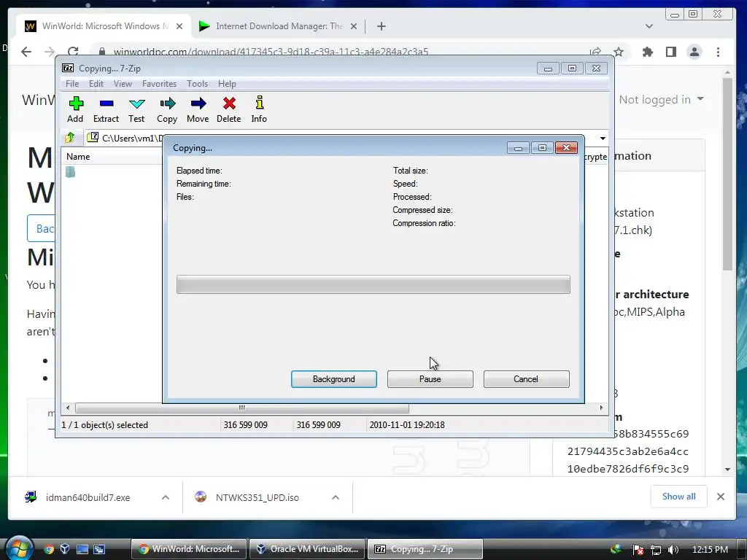Select the folder item in the file list
Viewport: 747px width, 560px height.
click(x=71, y=172)
